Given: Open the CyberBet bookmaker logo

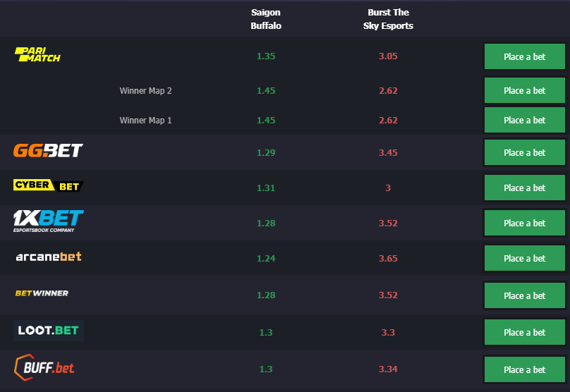Looking at the screenshot, I should point(49,185).
